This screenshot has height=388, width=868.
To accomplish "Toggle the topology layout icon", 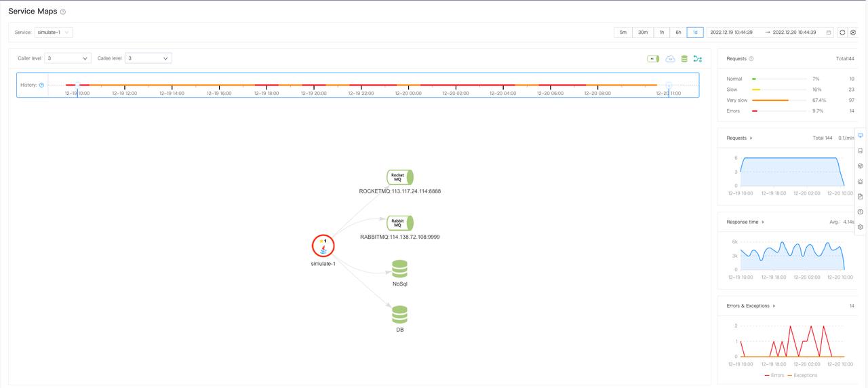I will coord(697,59).
